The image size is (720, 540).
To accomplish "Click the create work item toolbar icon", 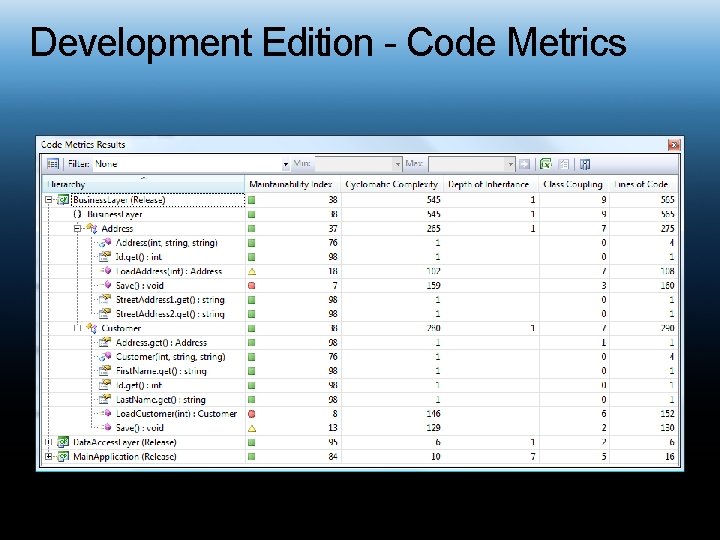I will coord(564,164).
